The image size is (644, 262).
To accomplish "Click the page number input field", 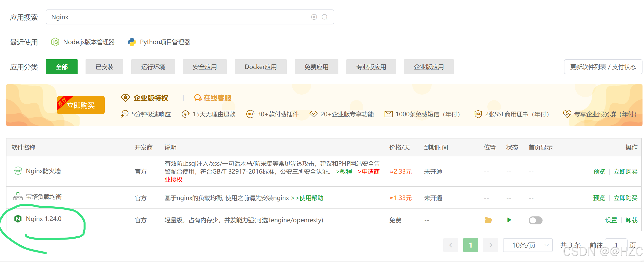I will [616, 245].
